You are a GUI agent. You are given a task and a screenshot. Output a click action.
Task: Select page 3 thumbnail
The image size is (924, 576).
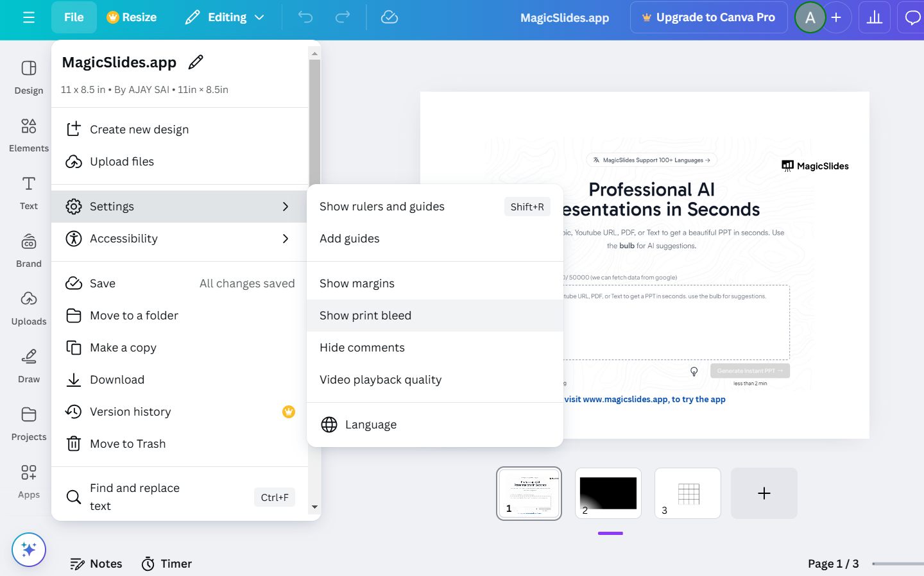click(688, 493)
